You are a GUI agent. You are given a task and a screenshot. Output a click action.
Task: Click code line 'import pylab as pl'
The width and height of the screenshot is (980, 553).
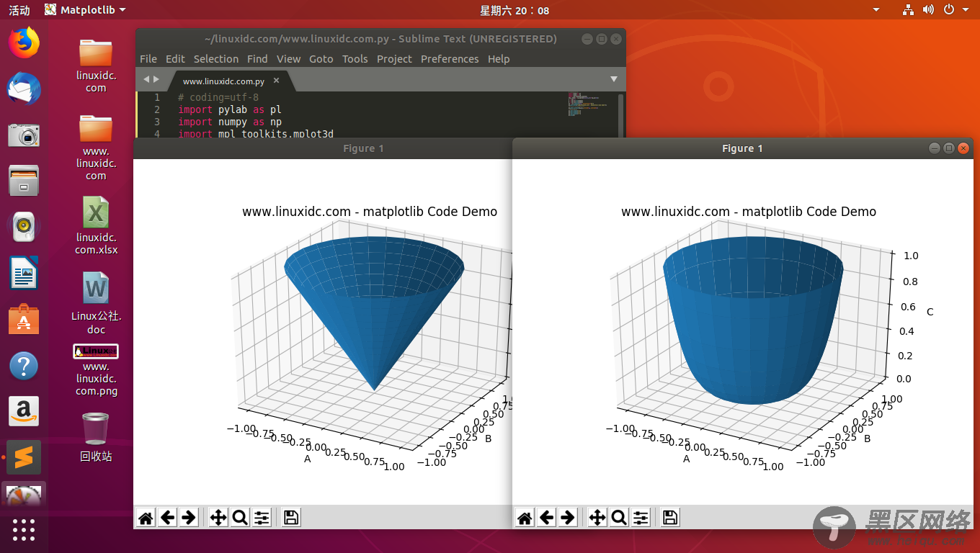pyautogui.click(x=230, y=109)
